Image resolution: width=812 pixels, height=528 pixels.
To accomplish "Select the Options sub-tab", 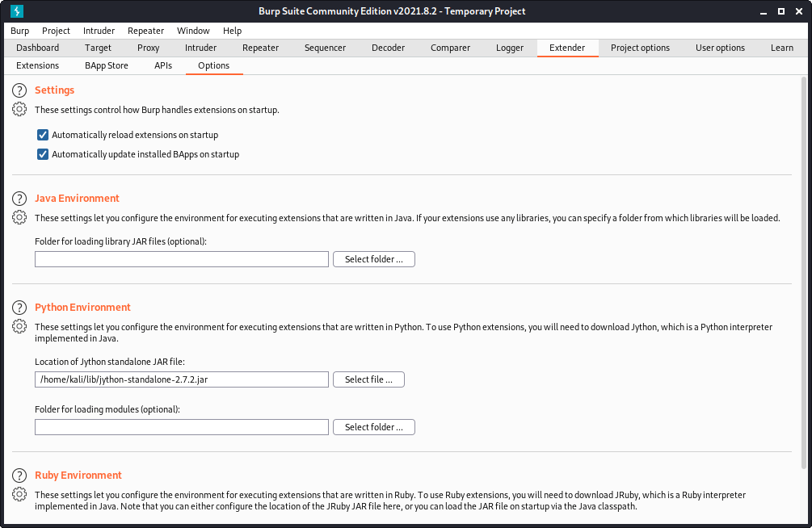I will pyautogui.click(x=213, y=65).
